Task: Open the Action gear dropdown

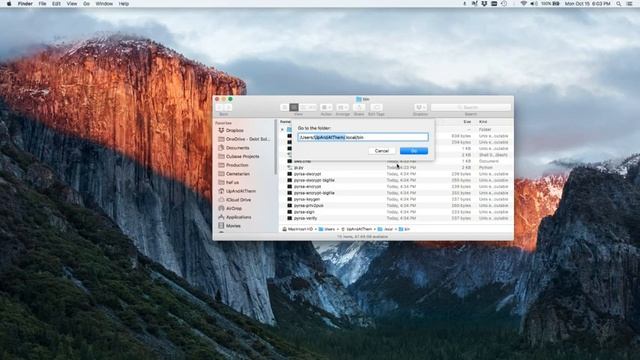Action: pyautogui.click(x=326, y=107)
